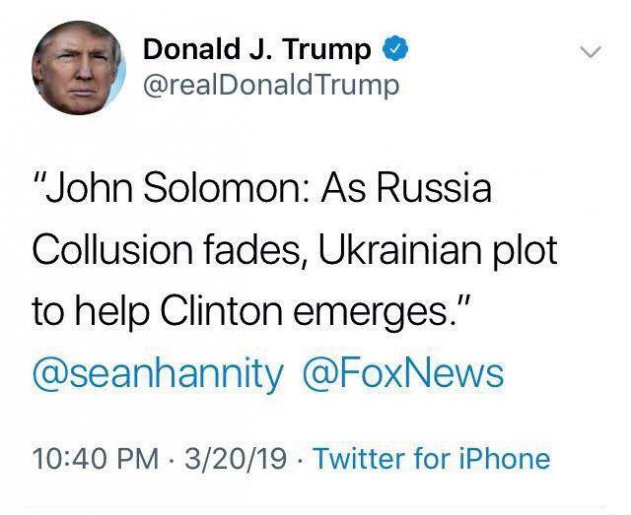Open the Twitter for iPhone source link

coord(431,459)
